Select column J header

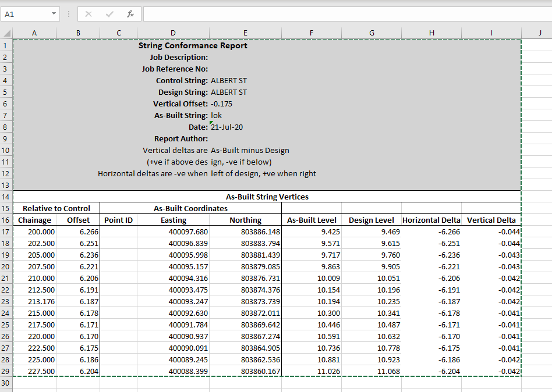540,34
